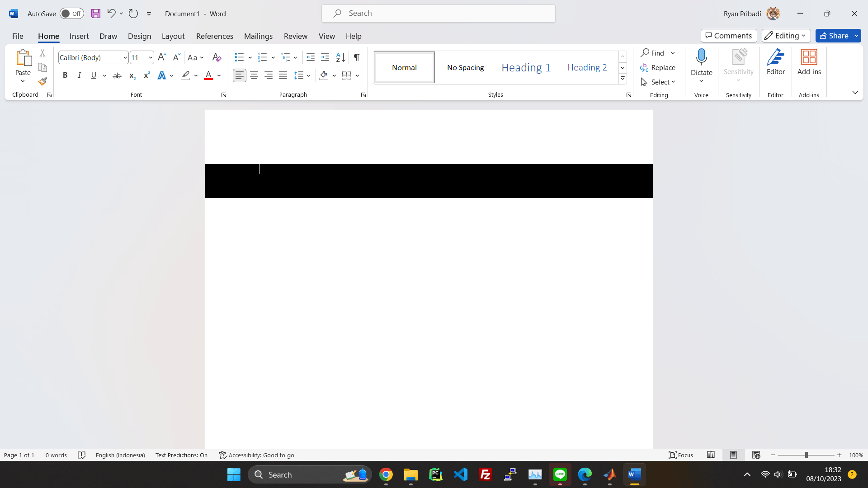Screen dimensions: 868x488
Task: Open the Layout ribbon tab
Action: (x=173, y=36)
